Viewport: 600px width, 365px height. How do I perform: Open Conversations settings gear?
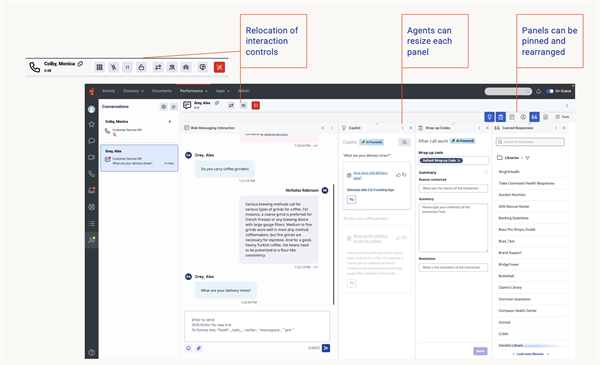pos(163,107)
